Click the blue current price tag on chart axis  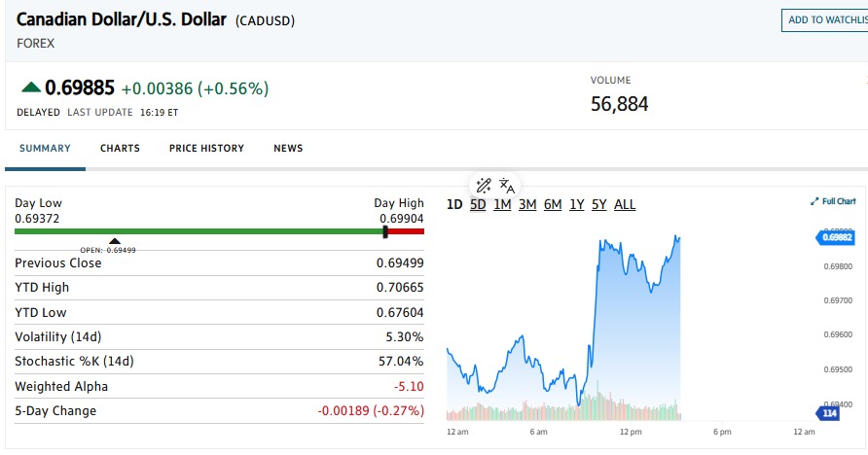[x=834, y=236]
